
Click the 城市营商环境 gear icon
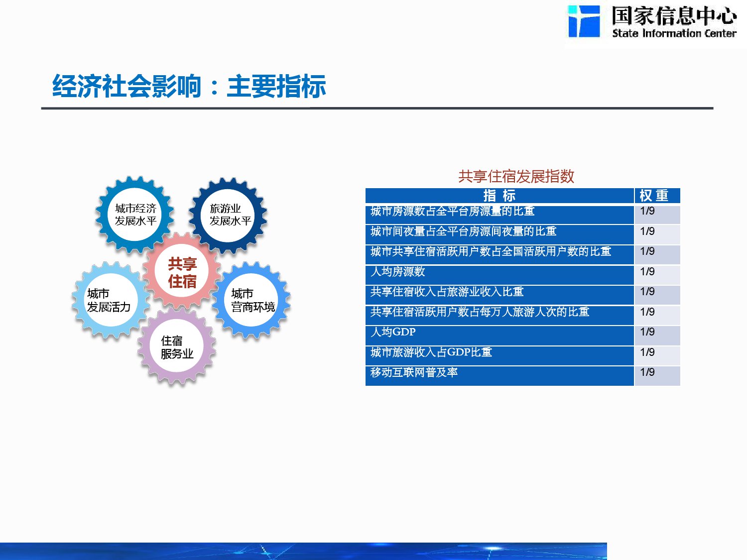coord(252,300)
